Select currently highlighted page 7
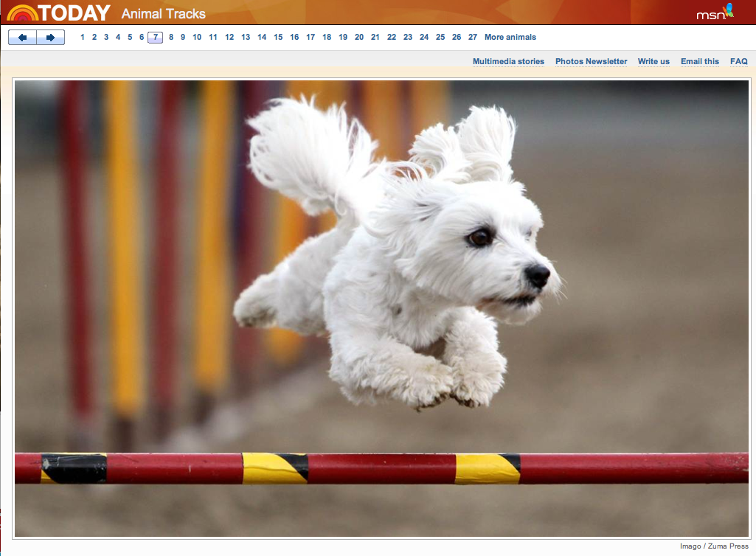The height and width of the screenshot is (556, 756). [x=156, y=38]
